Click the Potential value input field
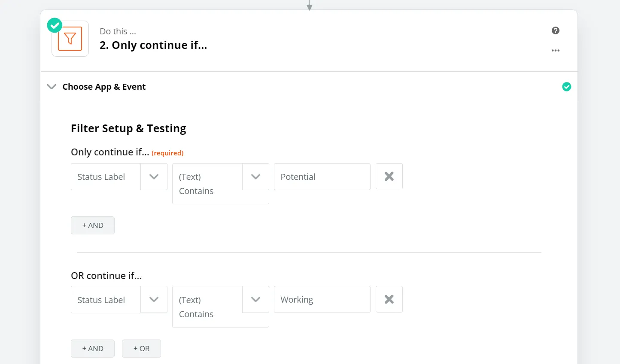The width and height of the screenshot is (620, 364). [x=322, y=177]
